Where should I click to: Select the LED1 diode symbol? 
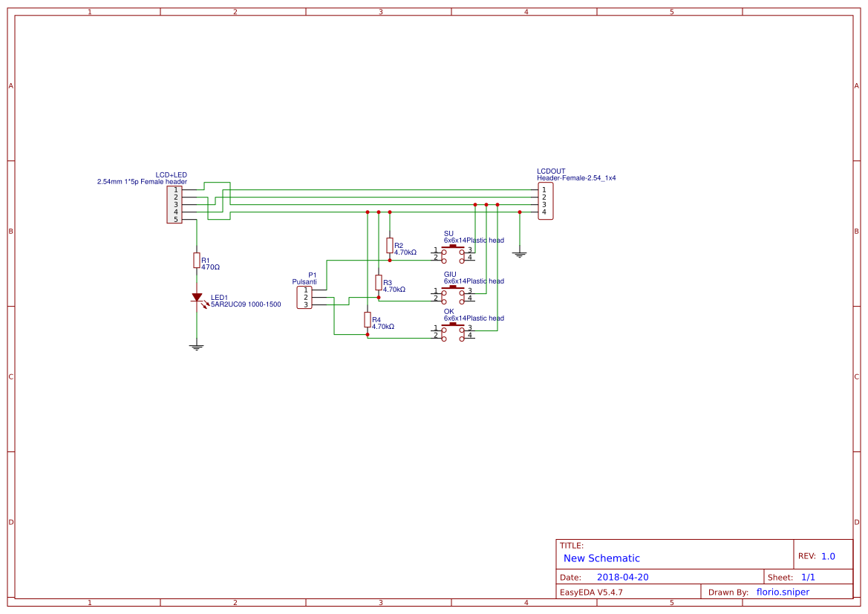click(x=196, y=296)
